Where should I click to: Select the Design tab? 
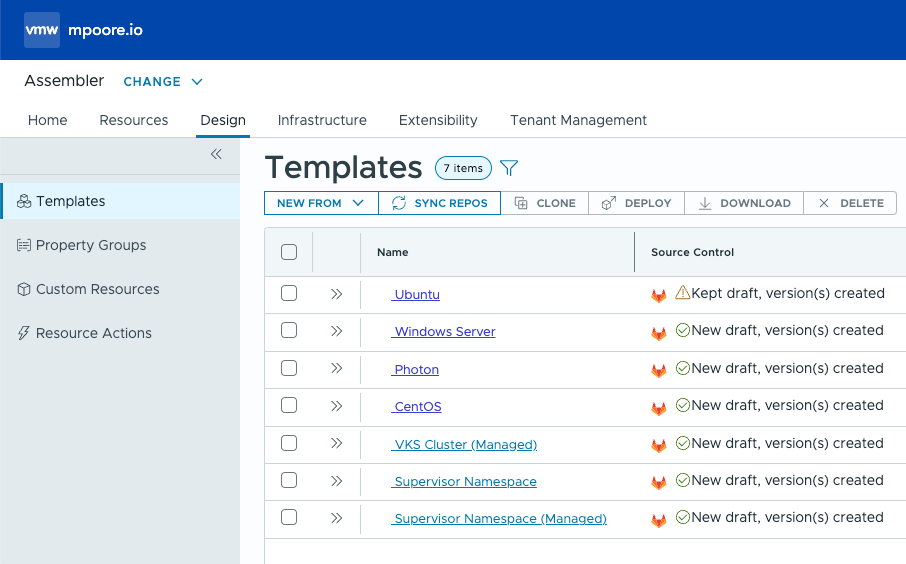tap(223, 120)
